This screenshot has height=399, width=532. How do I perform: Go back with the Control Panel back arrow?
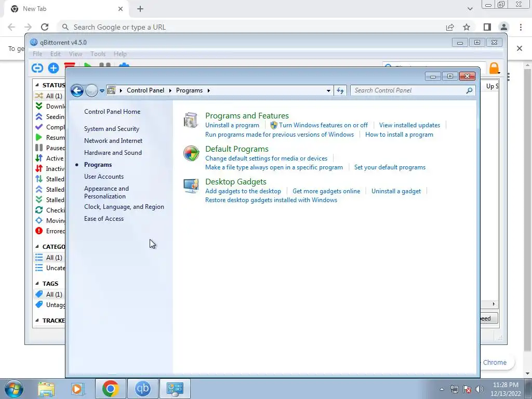(77, 90)
